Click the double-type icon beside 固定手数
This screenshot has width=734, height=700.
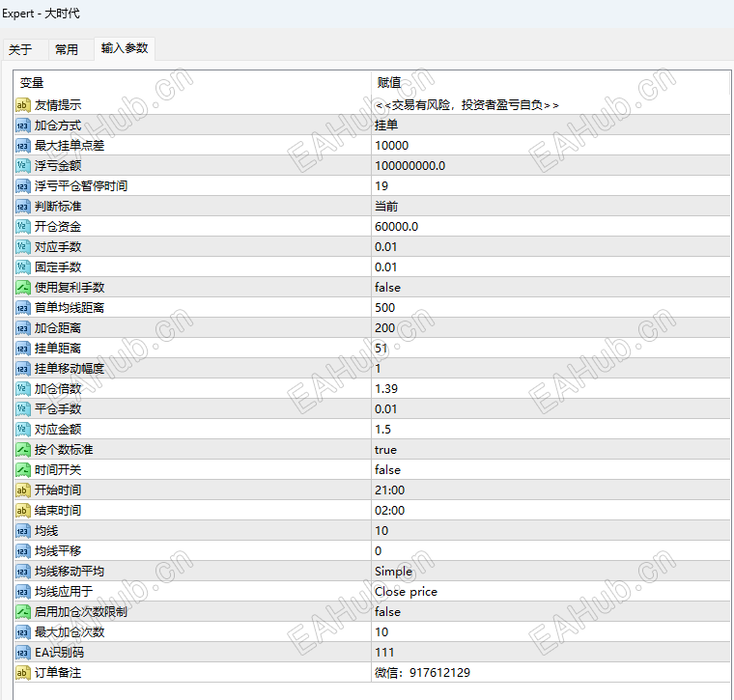click(23, 267)
